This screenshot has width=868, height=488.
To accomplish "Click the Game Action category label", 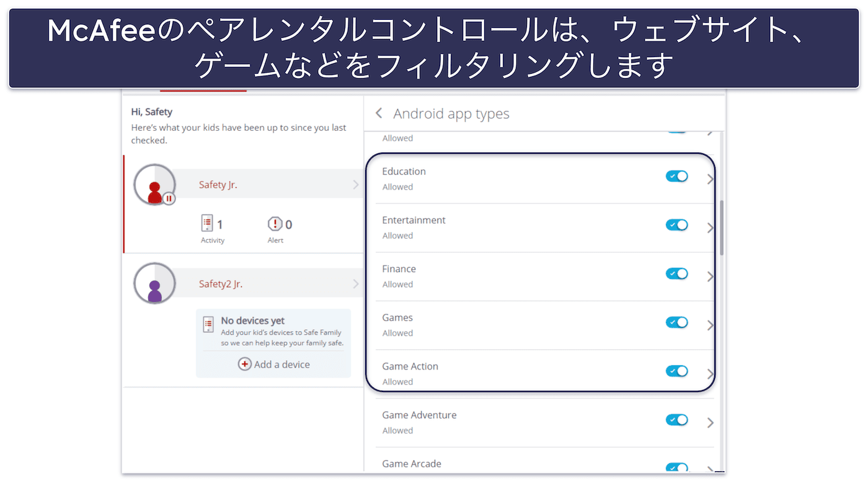I will click(x=410, y=366).
